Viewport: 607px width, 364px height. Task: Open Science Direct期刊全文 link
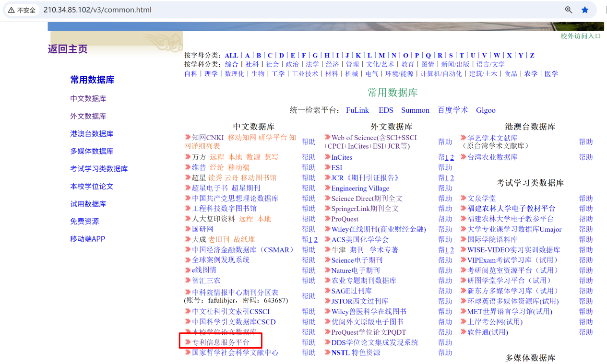click(367, 198)
